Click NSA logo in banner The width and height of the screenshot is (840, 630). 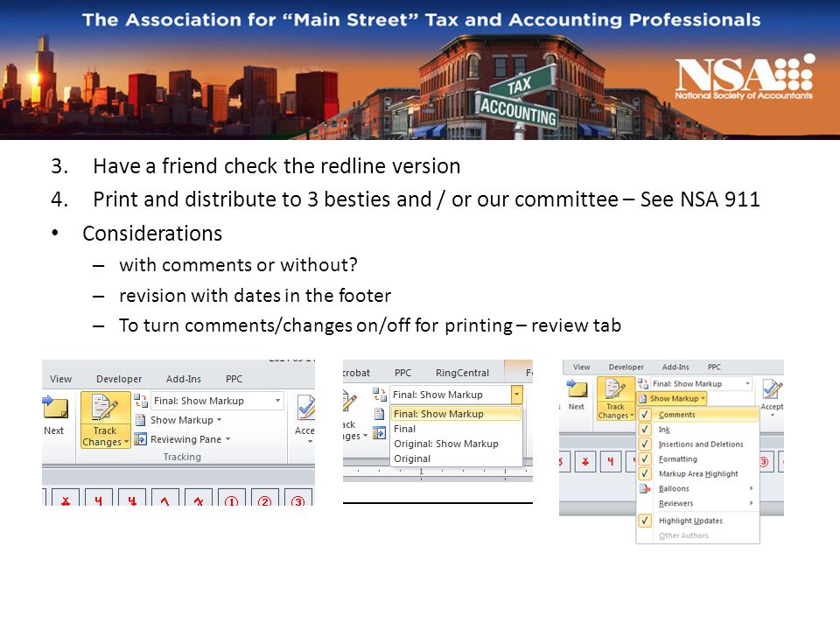tap(745, 78)
